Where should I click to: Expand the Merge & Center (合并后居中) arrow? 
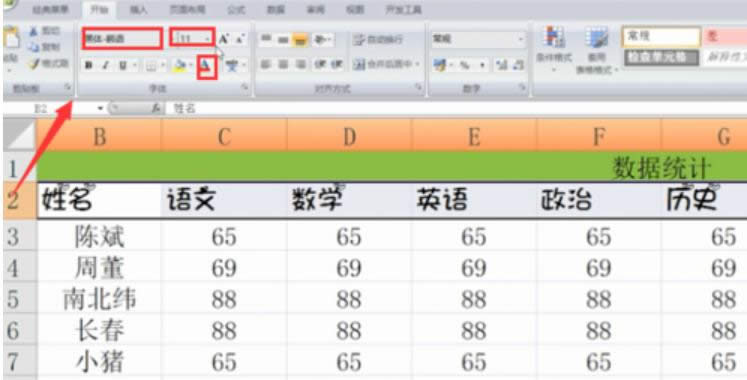418,64
